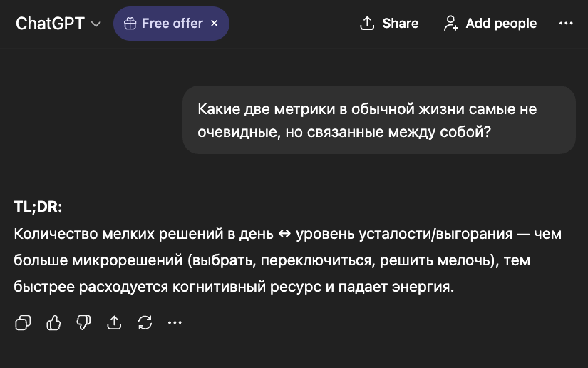Click the TL;DR heading in the response
This screenshot has width=588, height=368.
(38, 207)
